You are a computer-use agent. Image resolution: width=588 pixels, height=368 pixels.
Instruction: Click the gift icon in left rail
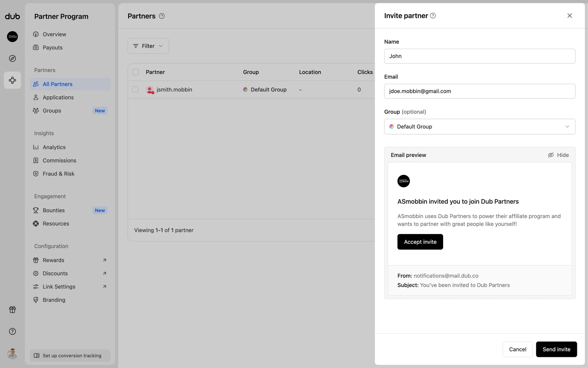[12, 309]
